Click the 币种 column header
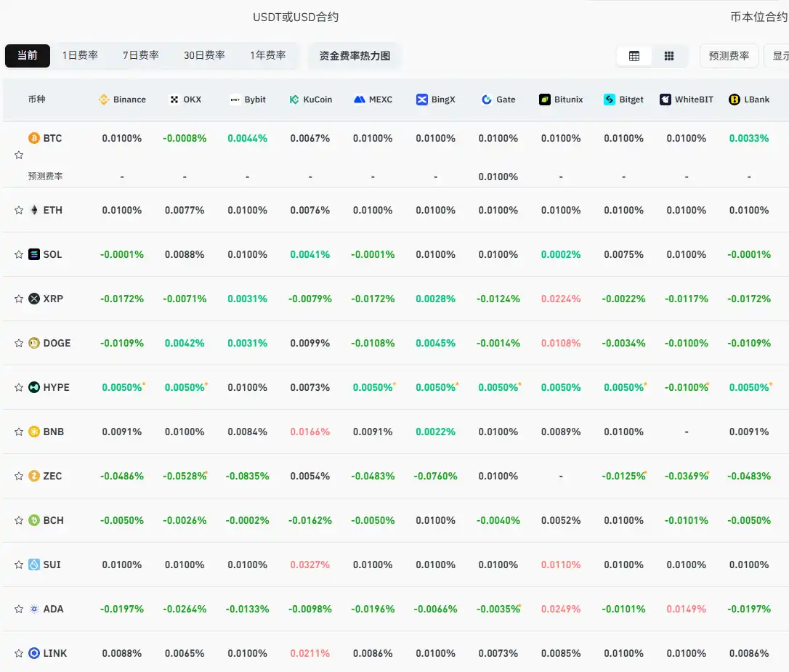The width and height of the screenshot is (789, 672). pos(37,100)
